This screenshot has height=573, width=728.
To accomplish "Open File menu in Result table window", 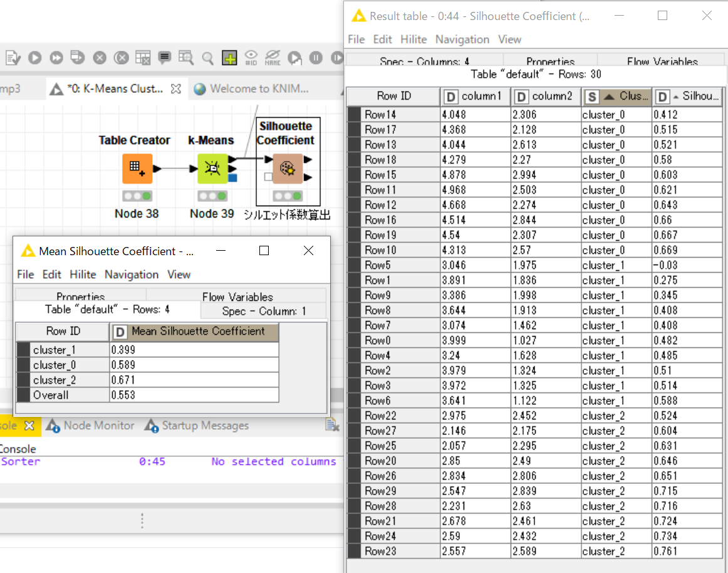I will pos(356,39).
